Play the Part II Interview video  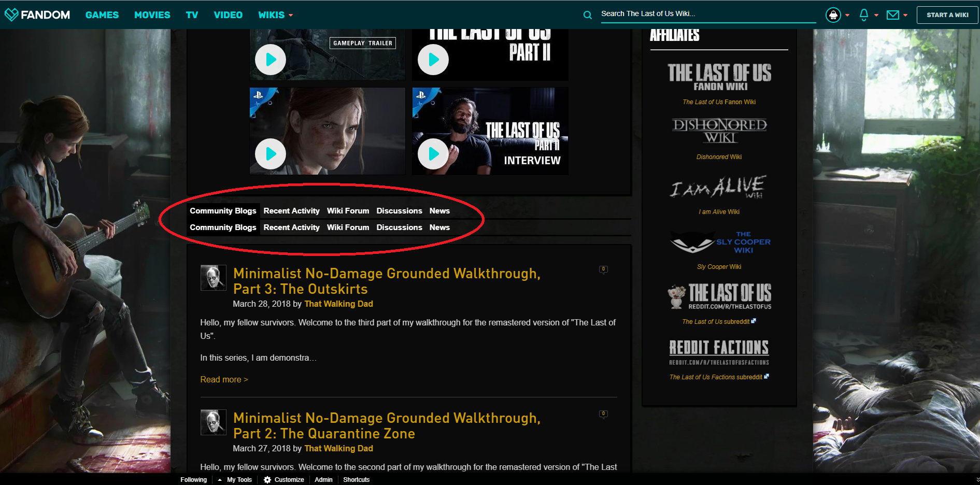[x=433, y=154]
